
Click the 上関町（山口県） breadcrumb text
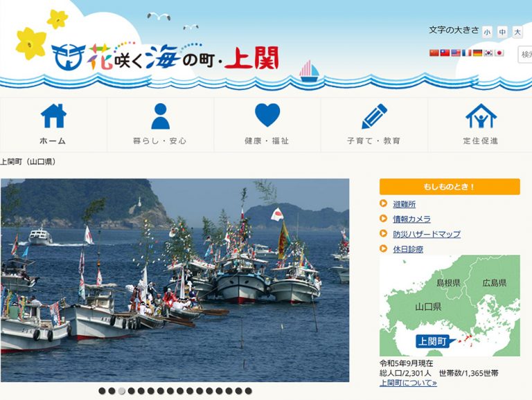28,162
